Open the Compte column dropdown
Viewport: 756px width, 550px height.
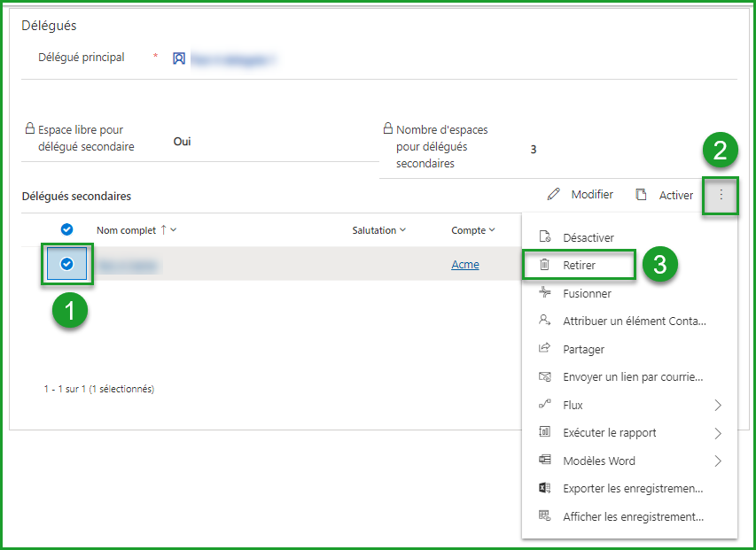click(x=492, y=230)
